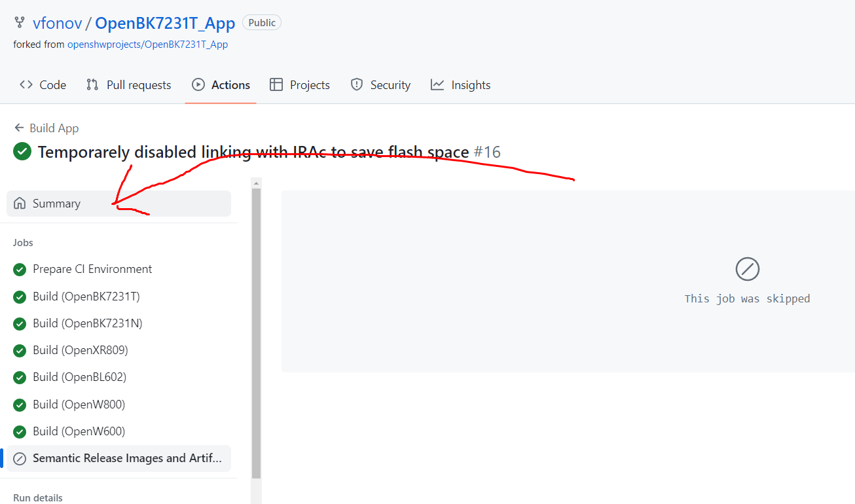Click success icon of Build (OpenBK7231T)
The width and height of the screenshot is (855, 504).
tap(20, 297)
